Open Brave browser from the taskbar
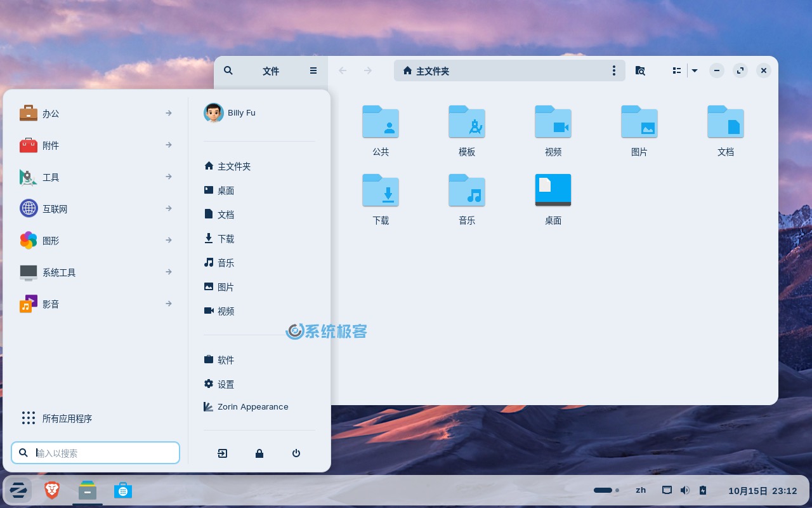812x508 pixels. (x=52, y=490)
